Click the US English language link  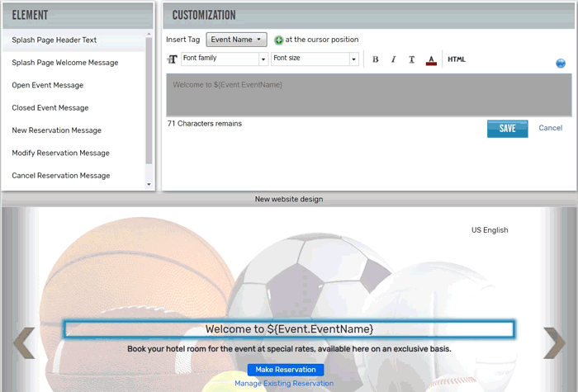490,230
